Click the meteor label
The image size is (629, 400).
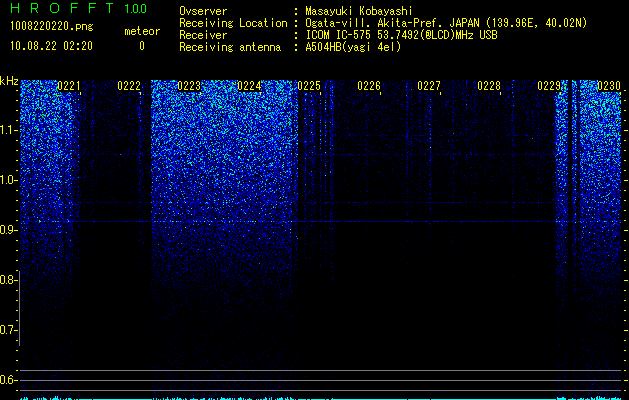point(142,31)
